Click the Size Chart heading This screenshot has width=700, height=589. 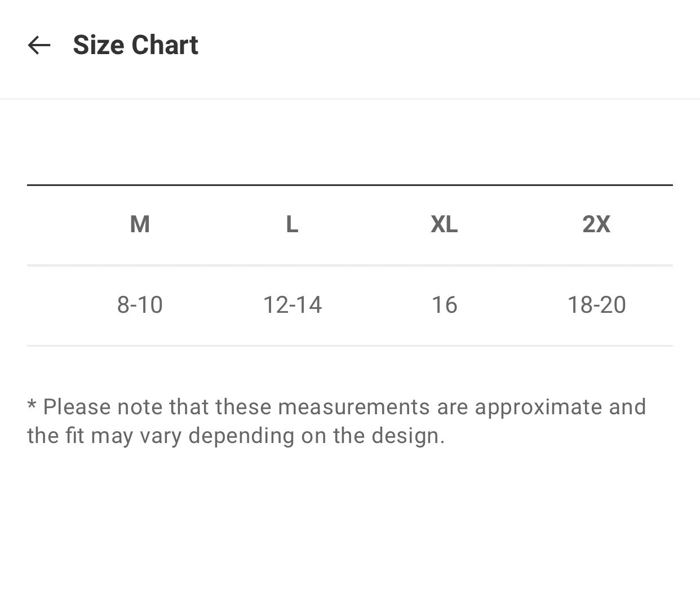(135, 45)
